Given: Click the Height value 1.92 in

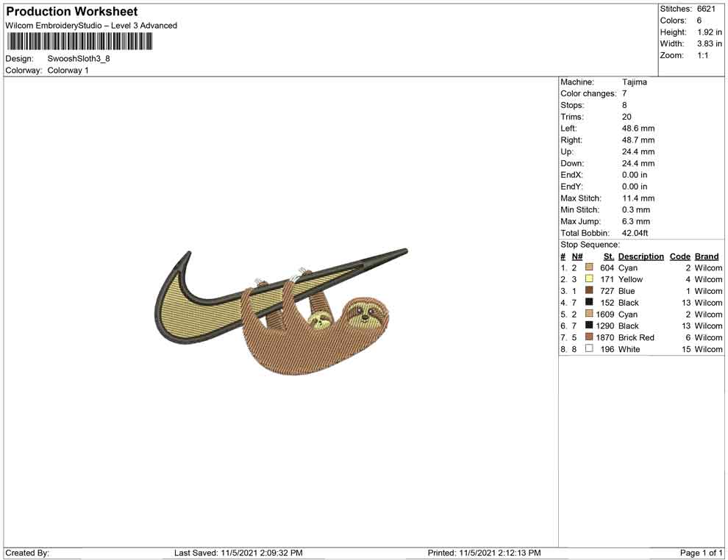Looking at the screenshot, I should pos(710,32).
